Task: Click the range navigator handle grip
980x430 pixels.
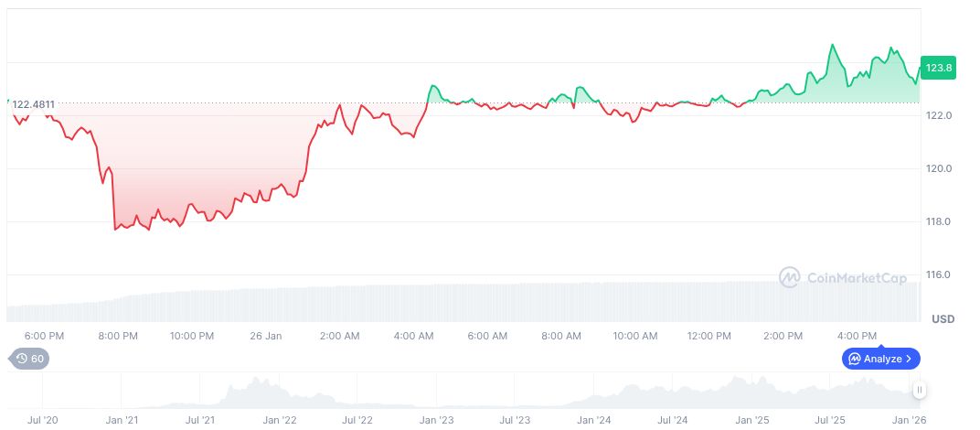Action: tap(920, 390)
